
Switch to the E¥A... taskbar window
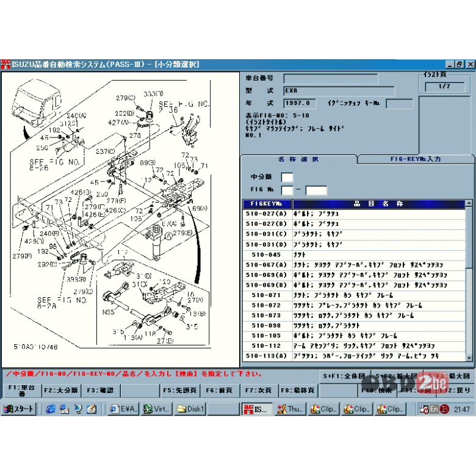[x=123, y=409]
